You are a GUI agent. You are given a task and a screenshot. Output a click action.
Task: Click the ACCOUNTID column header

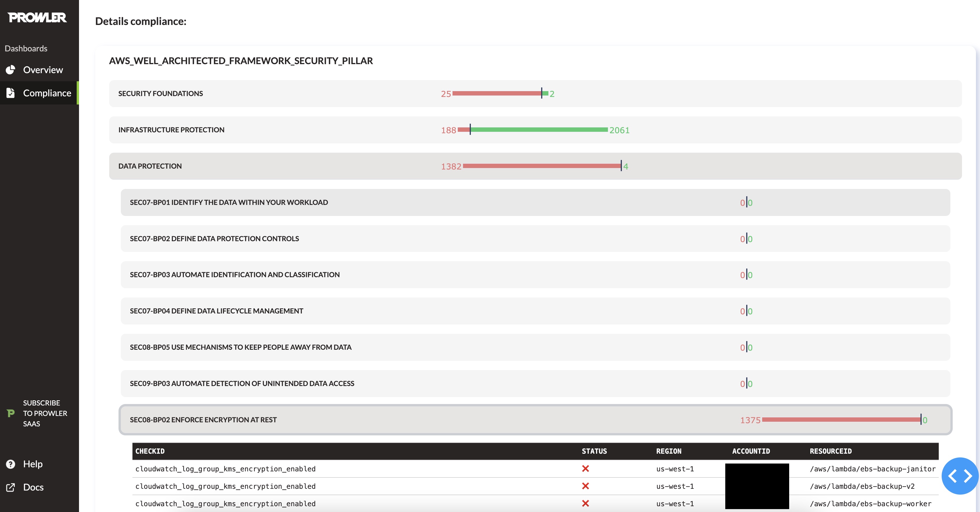coord(751,451)
